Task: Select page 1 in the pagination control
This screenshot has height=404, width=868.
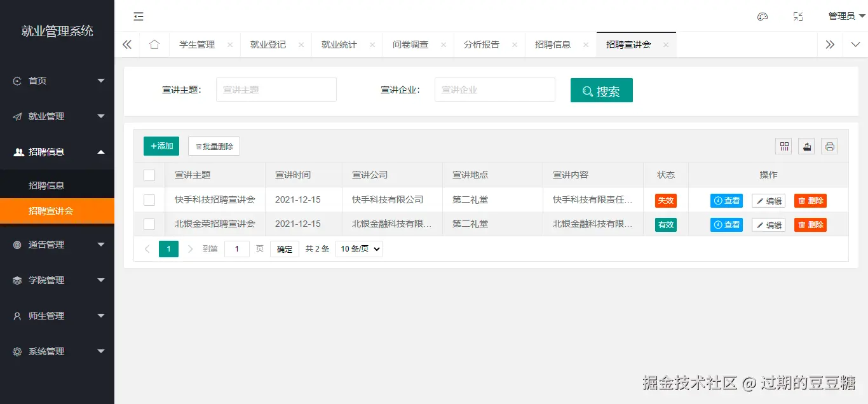Action: (168, 248)
